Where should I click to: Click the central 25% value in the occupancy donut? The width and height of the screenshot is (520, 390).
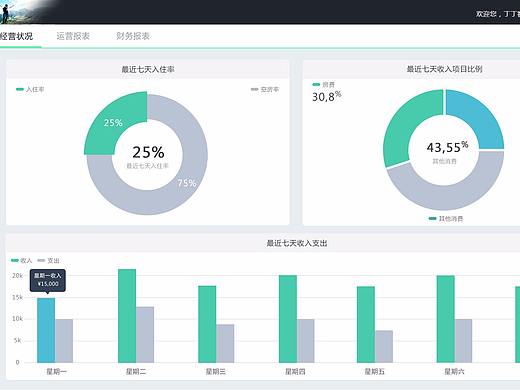(148, 152)
